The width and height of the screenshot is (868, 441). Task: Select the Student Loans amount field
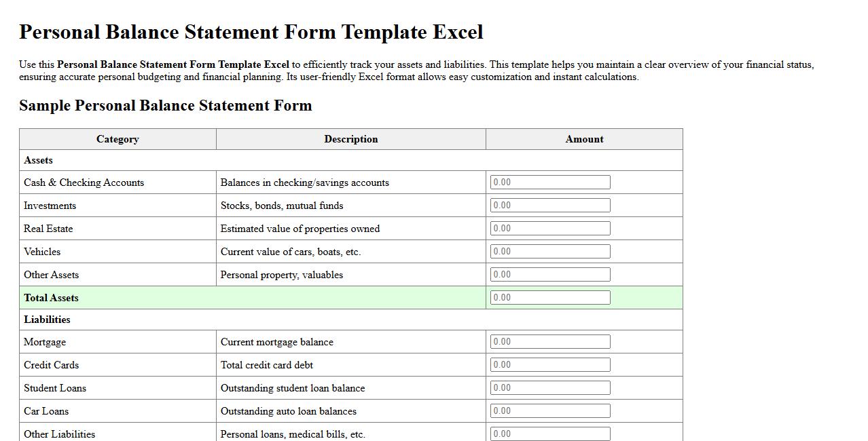point(549,387)
